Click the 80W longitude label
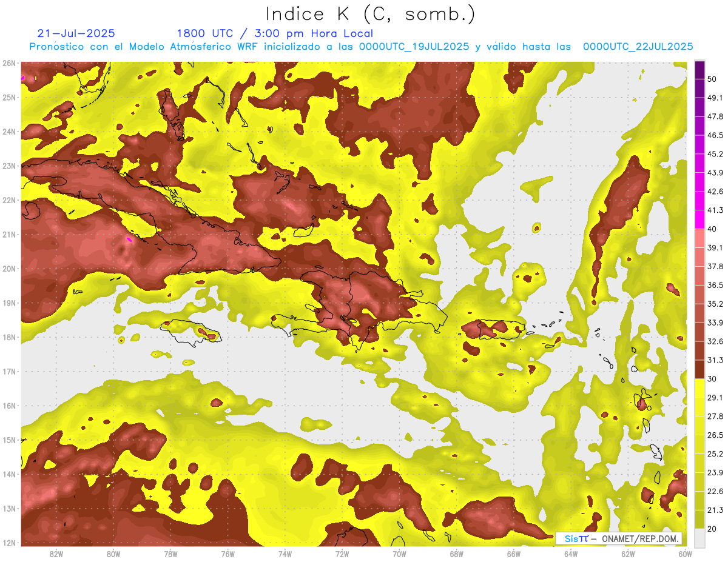 pyautogui.click(x=113, y=554)
